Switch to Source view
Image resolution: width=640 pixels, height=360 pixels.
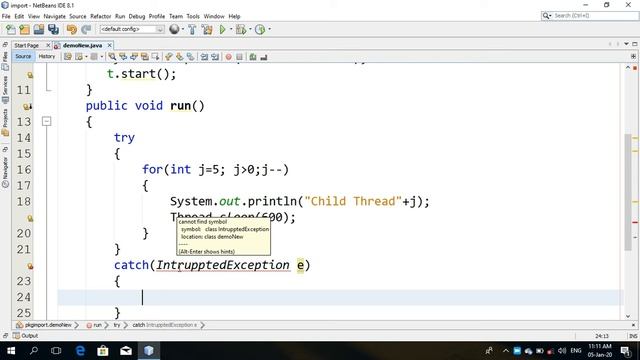pos(23,57)
